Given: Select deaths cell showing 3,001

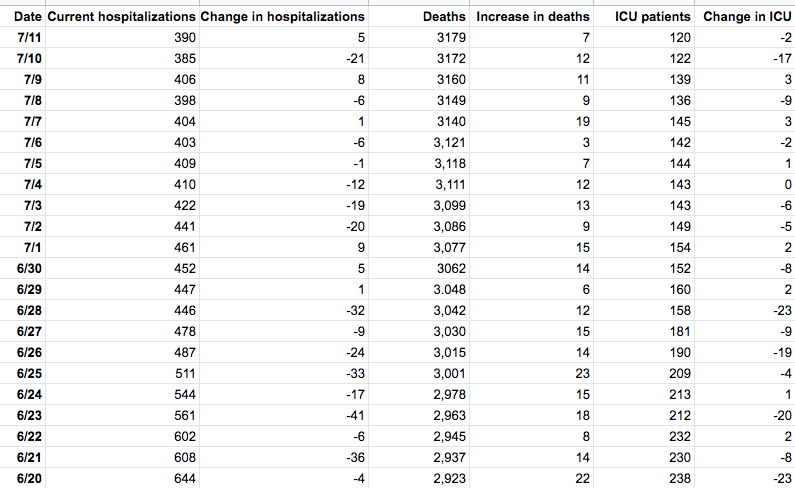Looking at the screenshot, I should click(441, 374).
